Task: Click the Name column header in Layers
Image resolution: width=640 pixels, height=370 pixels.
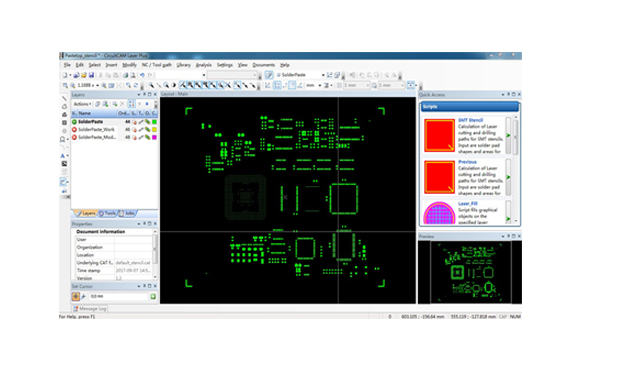Action: click(x=97, y=113)
